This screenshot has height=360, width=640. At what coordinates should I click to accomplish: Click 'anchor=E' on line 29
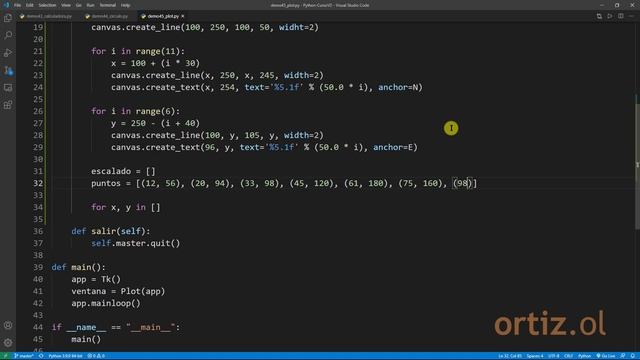tap(393, 147)
